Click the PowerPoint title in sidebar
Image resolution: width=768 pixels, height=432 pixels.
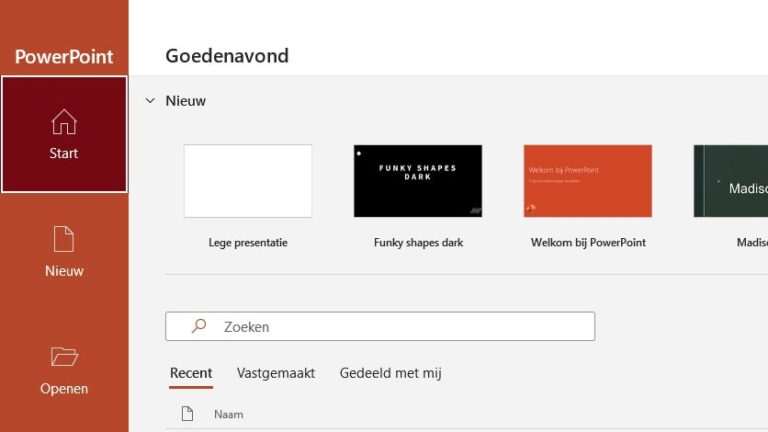tap(64, 57)
